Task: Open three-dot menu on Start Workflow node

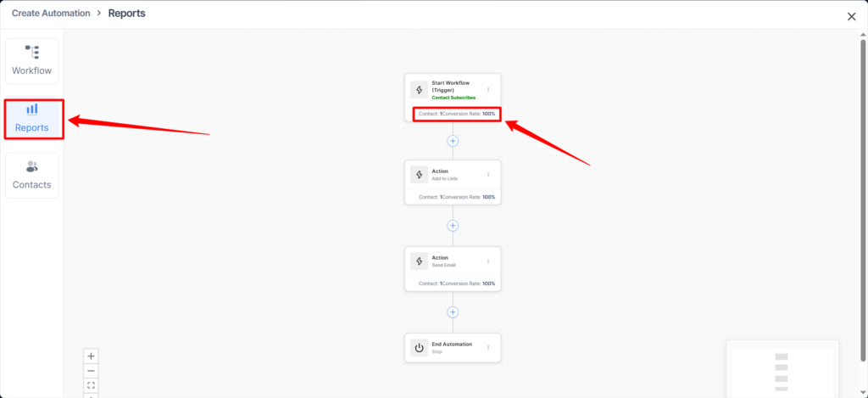Action: point(488,89)
